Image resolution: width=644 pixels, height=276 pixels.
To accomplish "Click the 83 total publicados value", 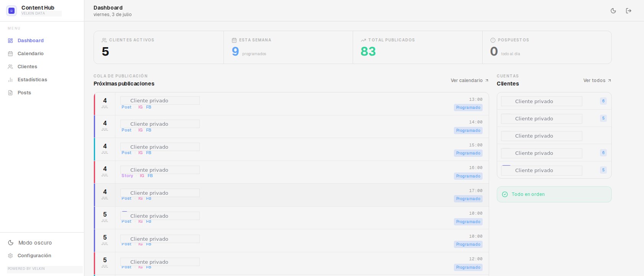I will click(x=368, y=51).
